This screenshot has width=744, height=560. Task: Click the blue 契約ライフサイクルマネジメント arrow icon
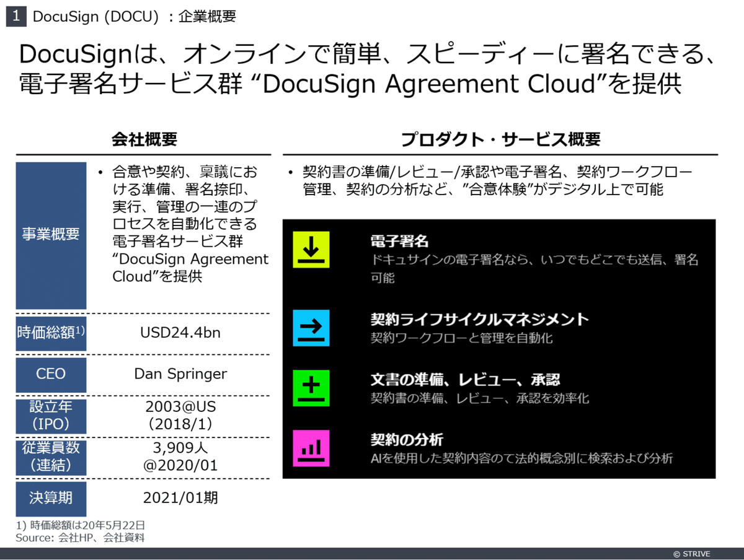311,328
